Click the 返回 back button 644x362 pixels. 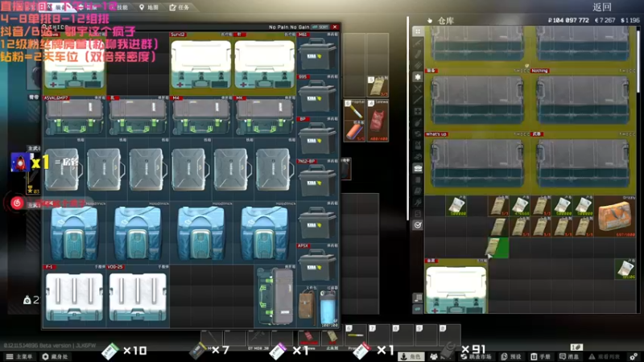602,7
